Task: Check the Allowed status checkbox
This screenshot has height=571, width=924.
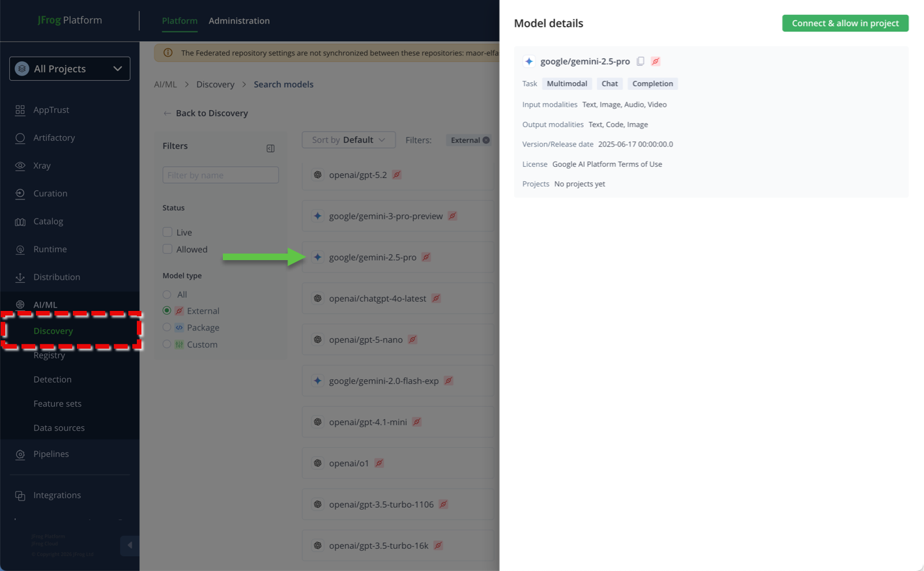Action: click(x=167, y=249)
